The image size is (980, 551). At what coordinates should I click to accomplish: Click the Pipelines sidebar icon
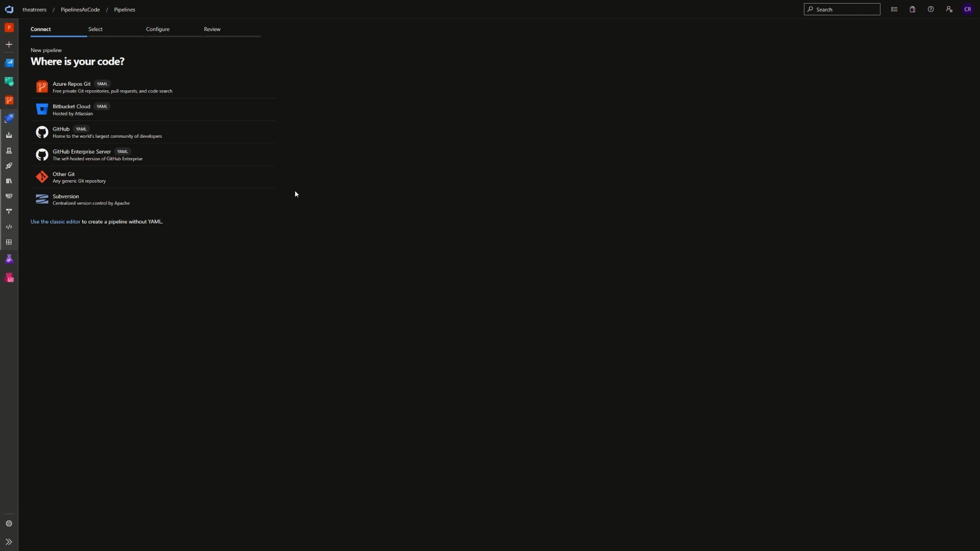tap(9, 118)
